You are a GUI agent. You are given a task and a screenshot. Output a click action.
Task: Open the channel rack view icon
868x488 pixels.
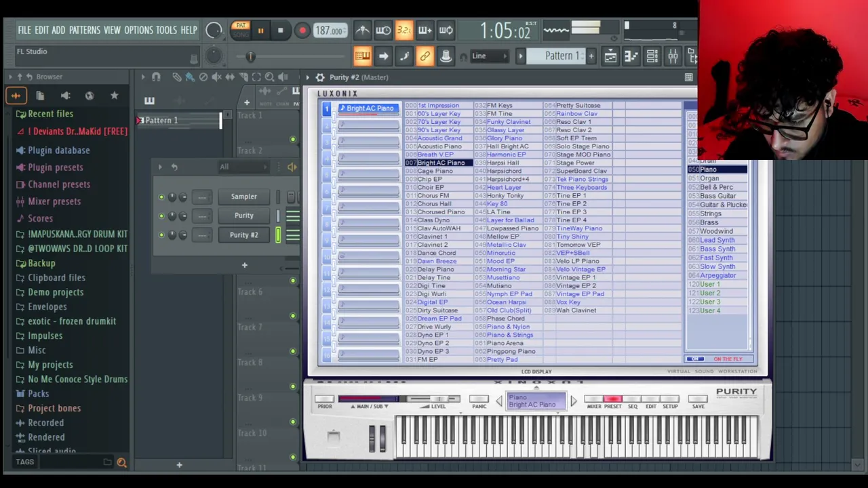pos(652,56)
